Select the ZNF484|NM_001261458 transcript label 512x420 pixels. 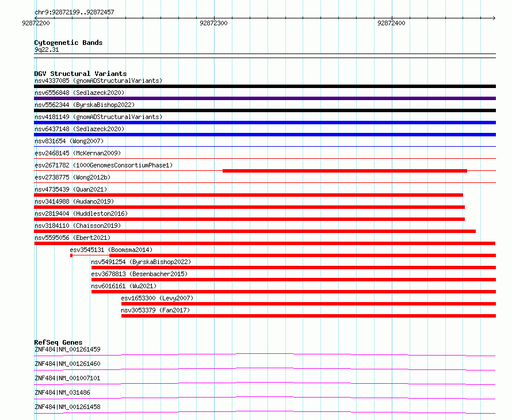67,407
